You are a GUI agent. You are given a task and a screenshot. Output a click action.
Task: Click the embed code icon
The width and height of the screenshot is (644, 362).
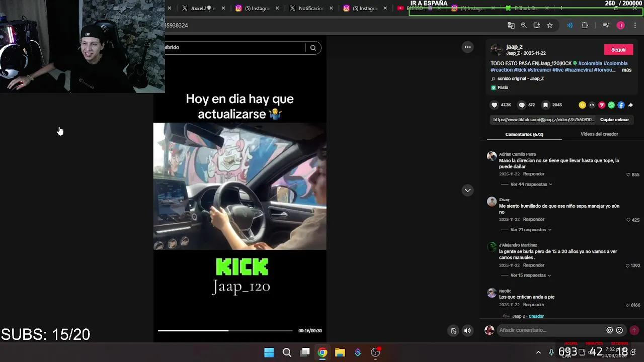tap(592, 105)
